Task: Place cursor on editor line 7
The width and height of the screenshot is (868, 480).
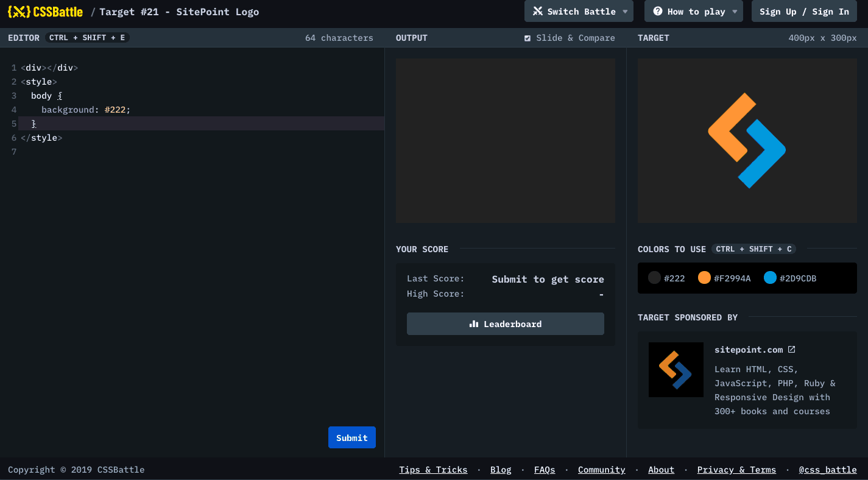Action: click(201, 152)
